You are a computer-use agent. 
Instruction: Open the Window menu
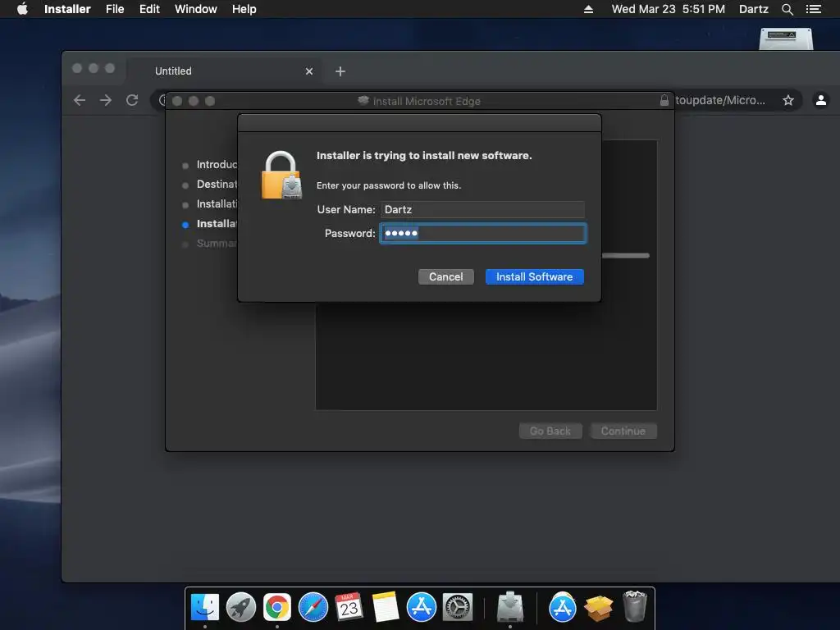(x=195, y=9)
